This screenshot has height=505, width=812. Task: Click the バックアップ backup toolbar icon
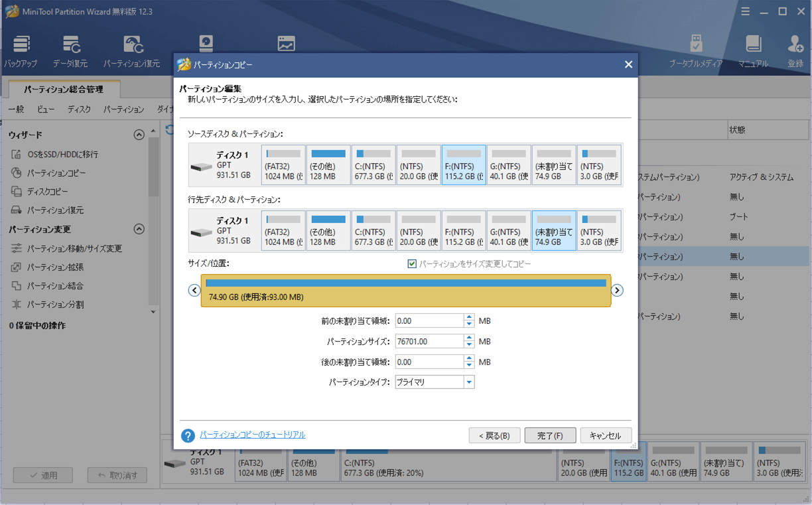21,51
